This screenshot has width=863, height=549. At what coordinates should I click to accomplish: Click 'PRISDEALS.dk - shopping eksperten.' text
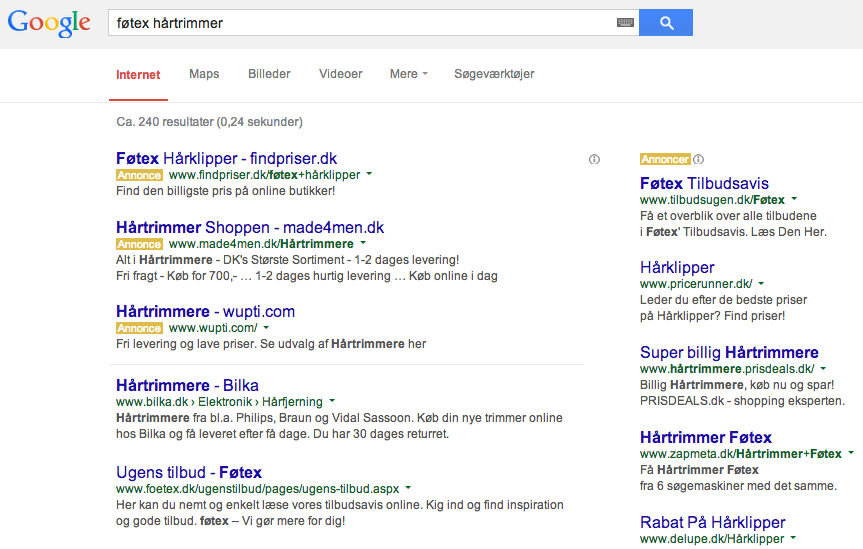[x=742, y=401]
